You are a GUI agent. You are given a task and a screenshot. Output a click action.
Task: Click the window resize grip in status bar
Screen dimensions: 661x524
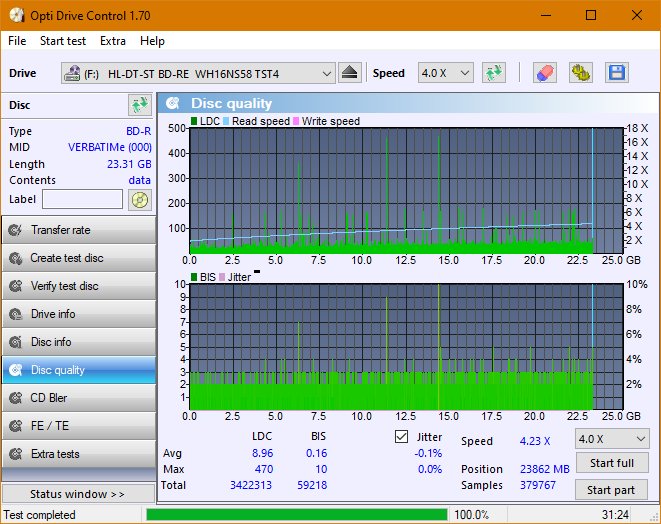[654, 517]
